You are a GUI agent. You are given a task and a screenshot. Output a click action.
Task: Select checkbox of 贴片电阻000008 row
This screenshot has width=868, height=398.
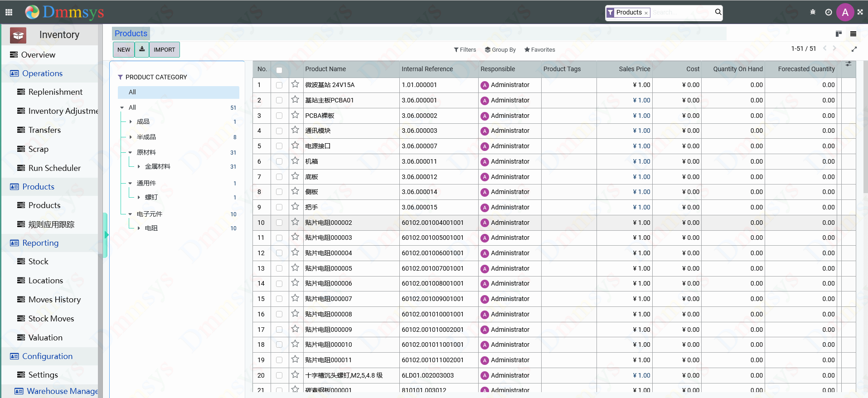pyautogui.click(x=279, y=315)
